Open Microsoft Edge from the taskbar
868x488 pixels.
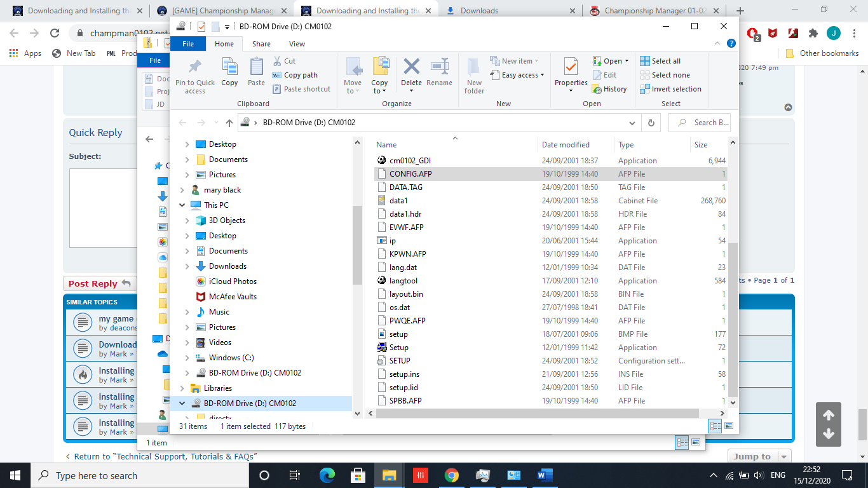[327, 475]
